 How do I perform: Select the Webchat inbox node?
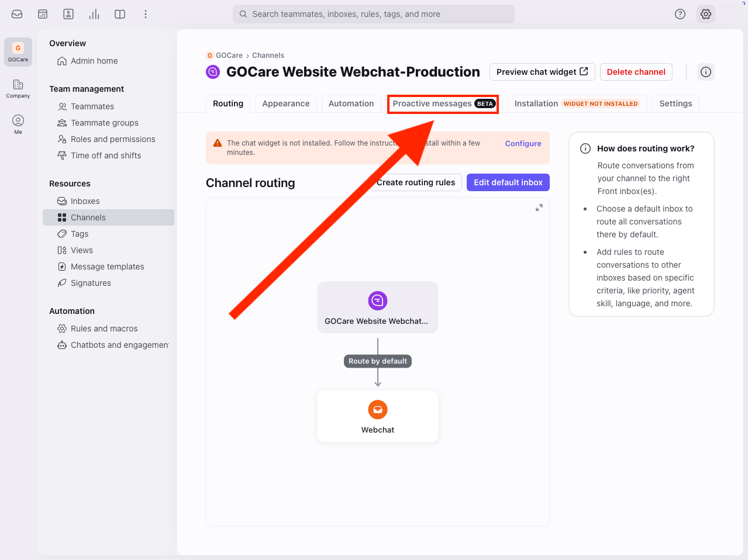[x=378, y=416]
